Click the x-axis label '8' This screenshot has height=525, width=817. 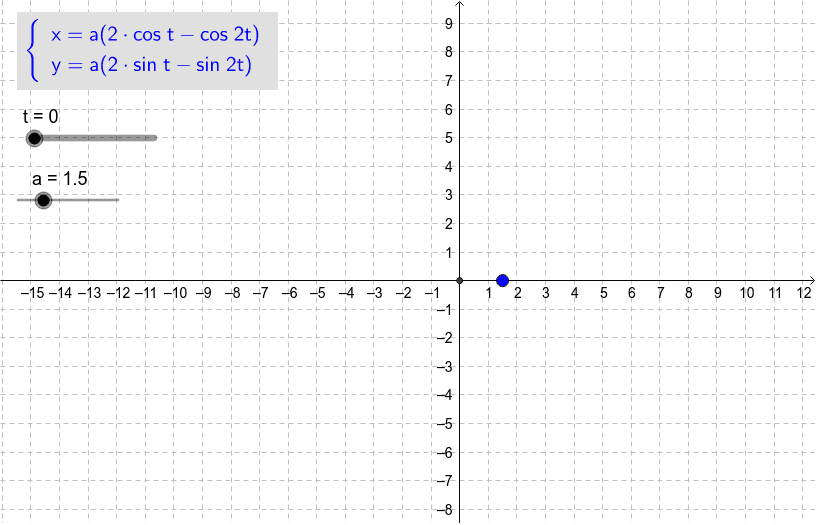pyautogui.click(x=689, y=293)
